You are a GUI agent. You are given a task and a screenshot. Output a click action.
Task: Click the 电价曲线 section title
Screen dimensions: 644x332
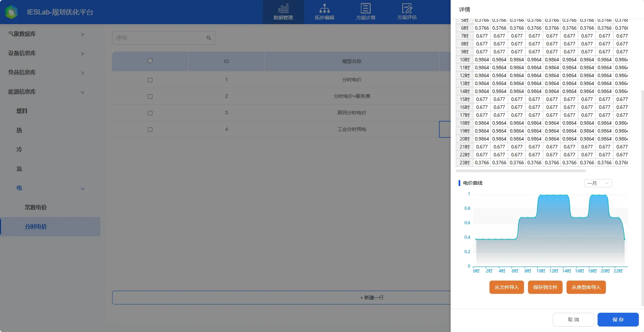473,183
